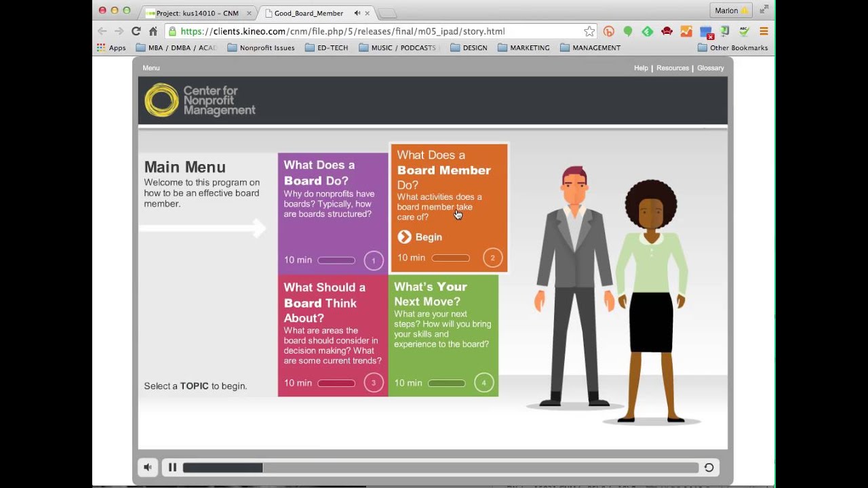868x488 pixels.
Task: Open the ED-TECH bookmark folder
Action: click(x=327, y=48)
